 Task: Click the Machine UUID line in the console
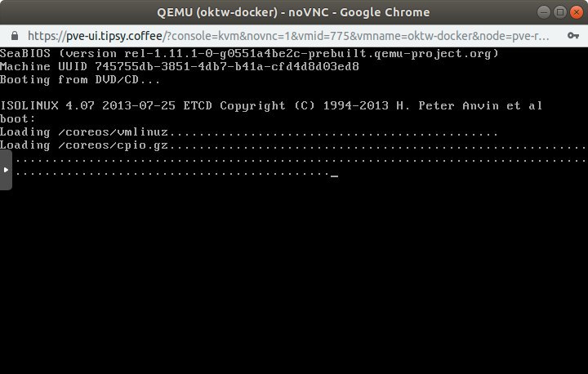(x=180, y=67)
